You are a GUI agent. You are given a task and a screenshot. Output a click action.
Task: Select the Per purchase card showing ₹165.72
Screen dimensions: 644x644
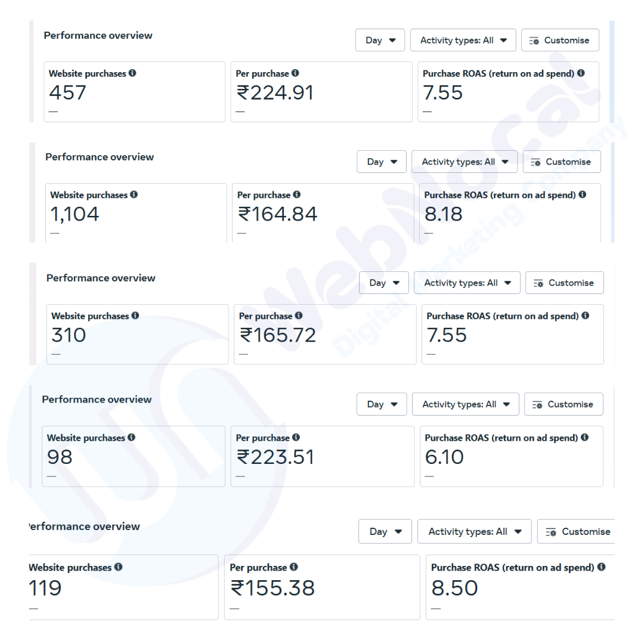tap(325, 335)
